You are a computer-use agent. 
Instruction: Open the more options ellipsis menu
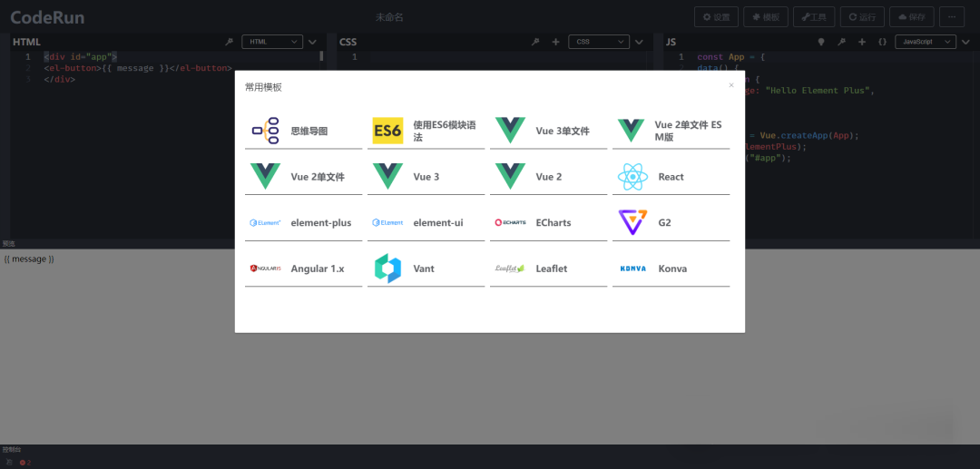click(x=951, y=17)
